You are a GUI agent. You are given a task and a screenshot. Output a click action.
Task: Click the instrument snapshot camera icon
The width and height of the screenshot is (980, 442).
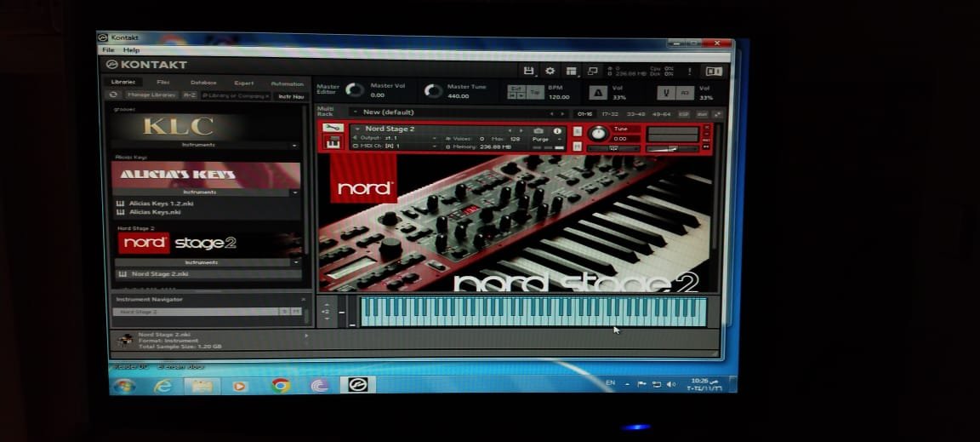pos(538,131)
